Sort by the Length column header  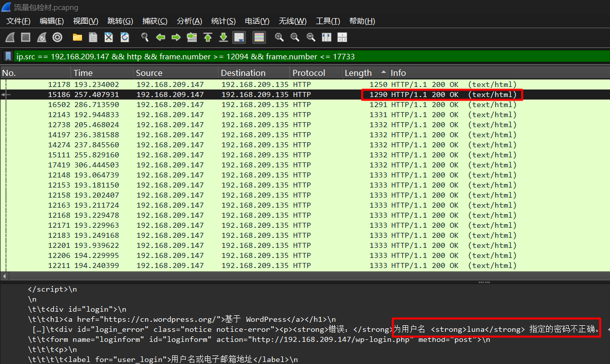point(365,73)
